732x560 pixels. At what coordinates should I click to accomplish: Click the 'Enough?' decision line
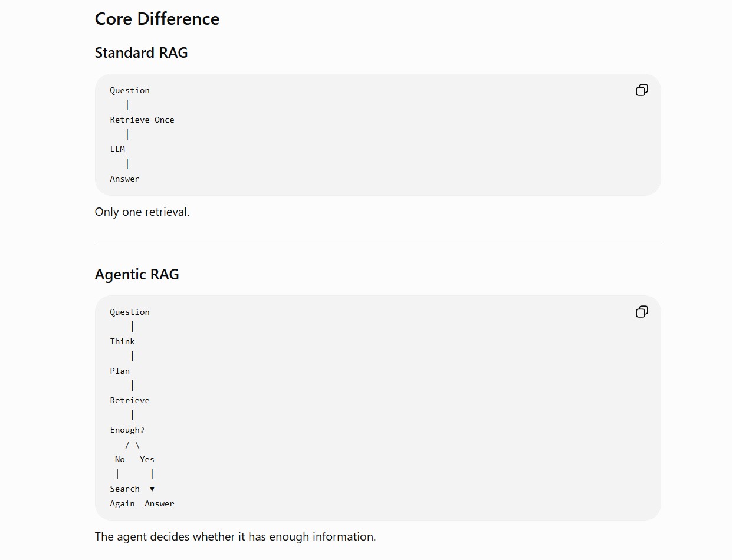click(127, 430)
